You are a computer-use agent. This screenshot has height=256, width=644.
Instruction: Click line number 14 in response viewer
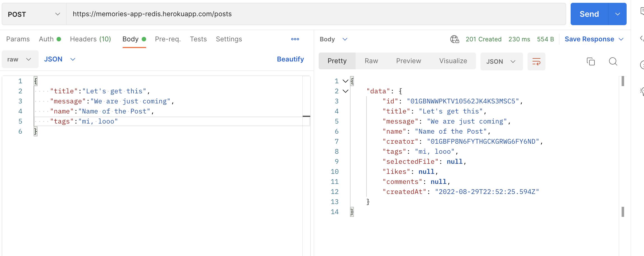tap(335, 212)
